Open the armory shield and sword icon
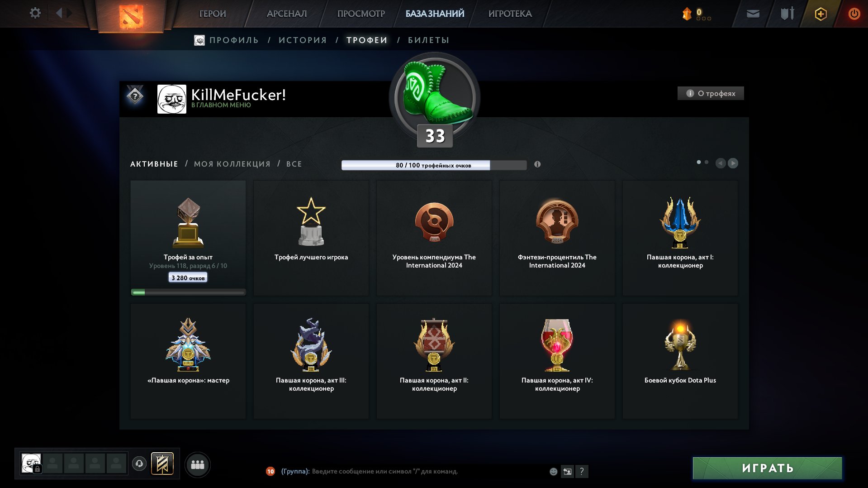The width and height of the screenshot is (868, 488). [787, 14]
